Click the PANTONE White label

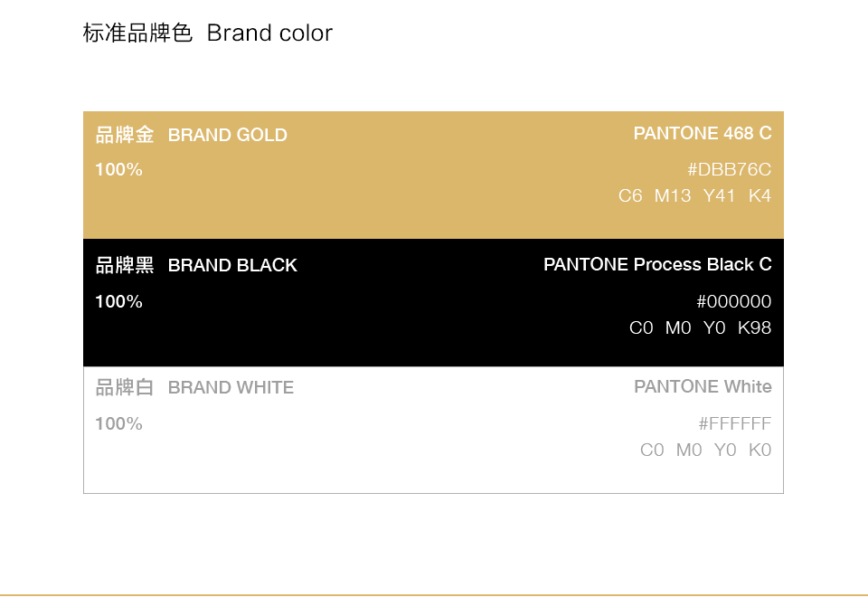(x=703, y=387)
